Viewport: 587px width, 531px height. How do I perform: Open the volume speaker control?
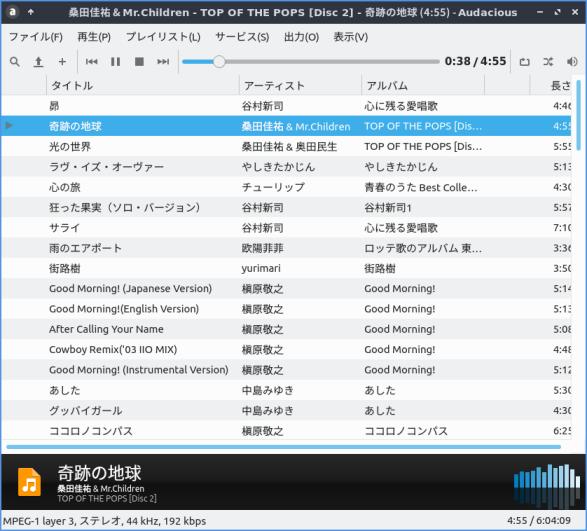point(572,62)
